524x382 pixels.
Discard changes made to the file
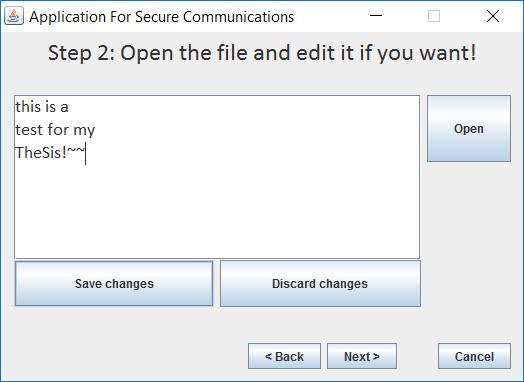point(320,283)
